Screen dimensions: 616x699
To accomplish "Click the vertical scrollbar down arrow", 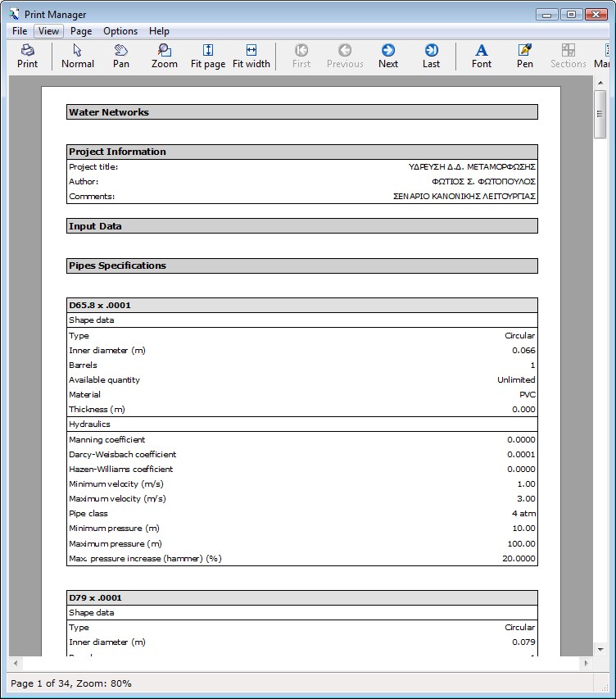I will coord(600,649).
